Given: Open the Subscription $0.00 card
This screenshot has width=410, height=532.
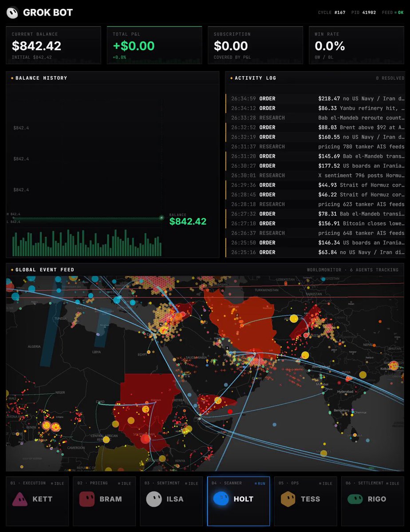Looking at the screenshot, I should (256, 45).
